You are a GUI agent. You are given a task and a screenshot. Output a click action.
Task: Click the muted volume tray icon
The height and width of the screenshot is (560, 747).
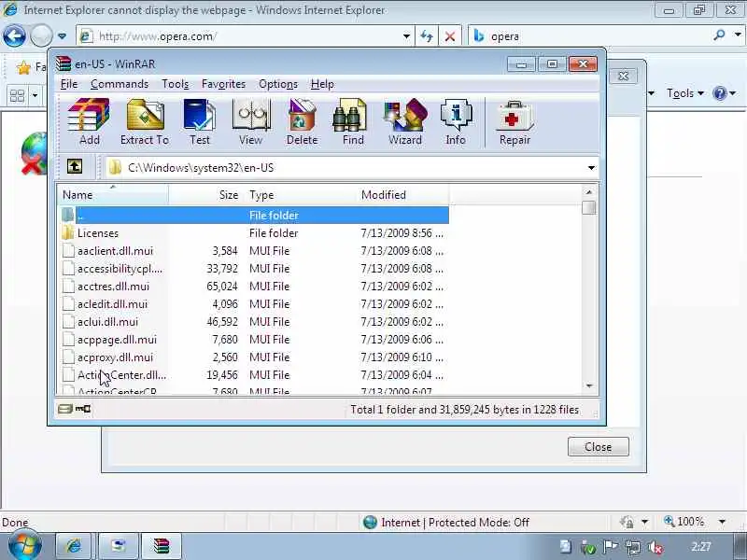655,547
